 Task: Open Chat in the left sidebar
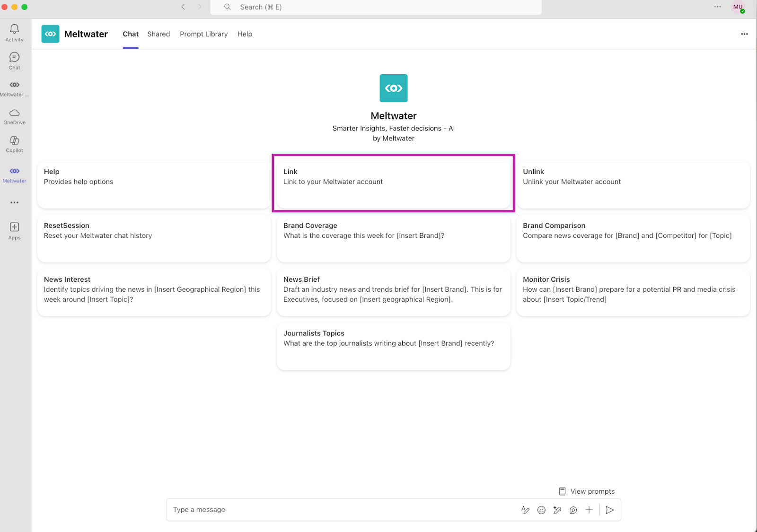[x=15, y=61]
